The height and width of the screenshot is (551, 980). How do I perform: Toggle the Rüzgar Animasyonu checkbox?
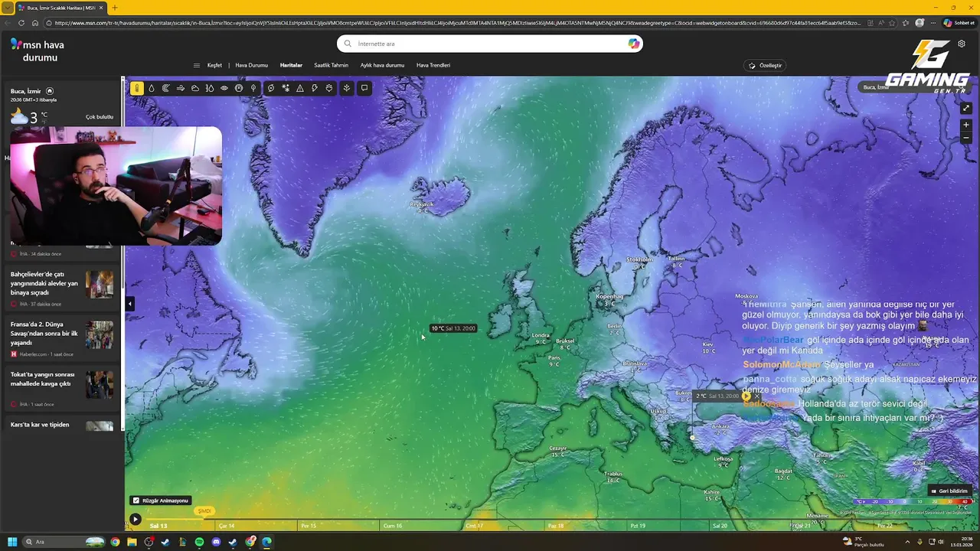pyautogui.click(x=136, y=500)
